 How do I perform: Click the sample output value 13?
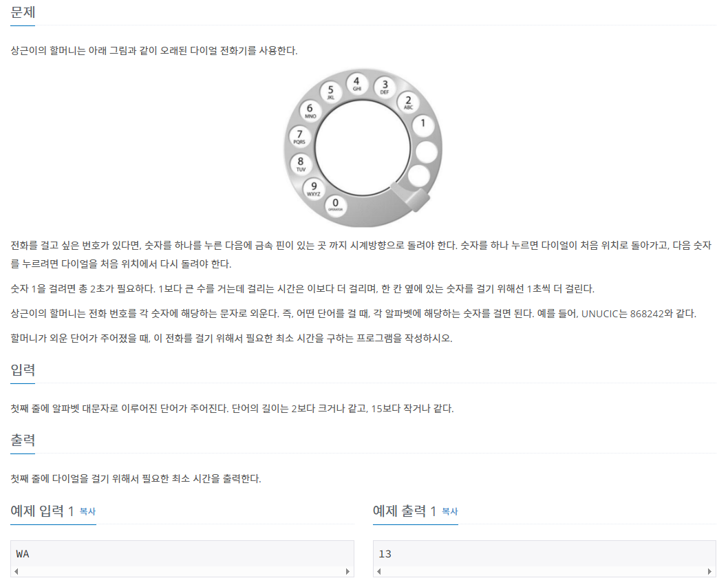point(385,553)
